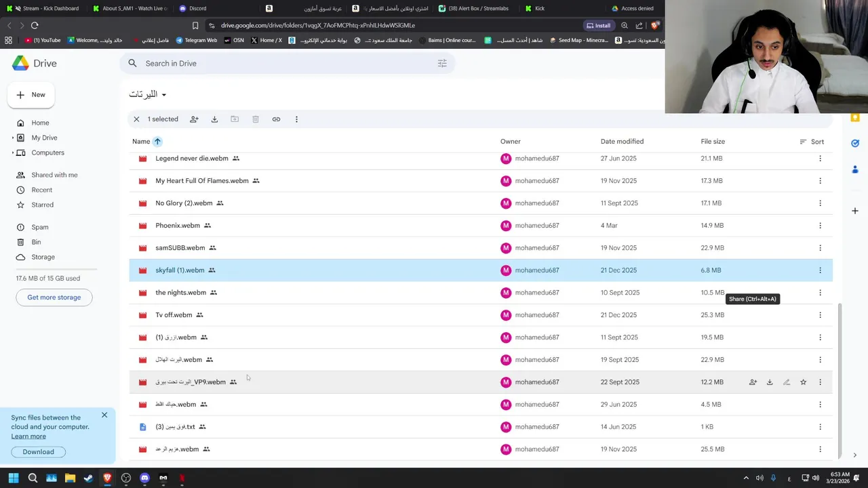Open Windows Start menu

14,479
